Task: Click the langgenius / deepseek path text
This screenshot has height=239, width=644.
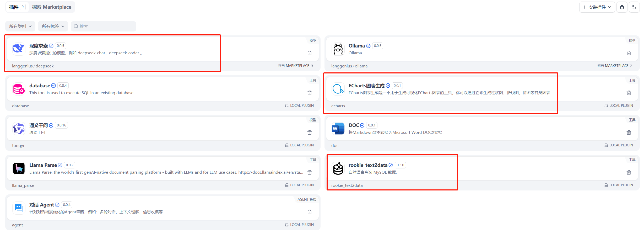Action: point(33,66)
